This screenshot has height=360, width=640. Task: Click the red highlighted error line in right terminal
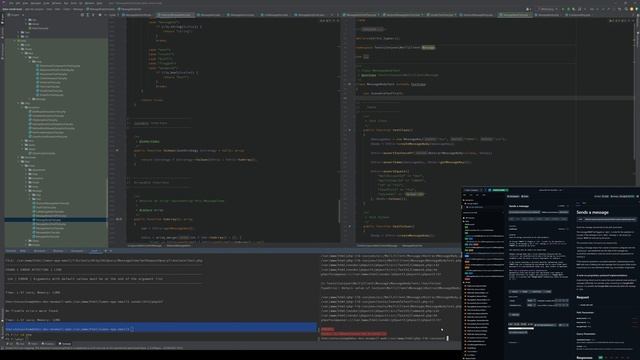tap(353, 333)
